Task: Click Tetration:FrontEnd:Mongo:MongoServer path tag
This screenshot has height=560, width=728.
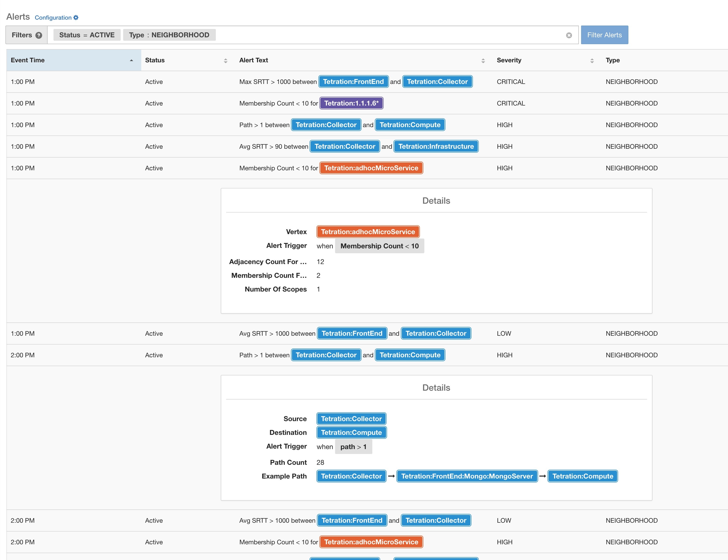Action: [467, 476]
